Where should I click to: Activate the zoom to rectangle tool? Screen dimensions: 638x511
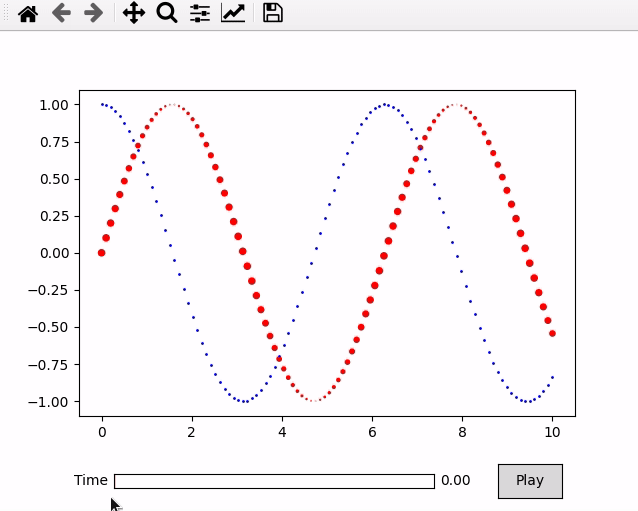click(167, 13)
